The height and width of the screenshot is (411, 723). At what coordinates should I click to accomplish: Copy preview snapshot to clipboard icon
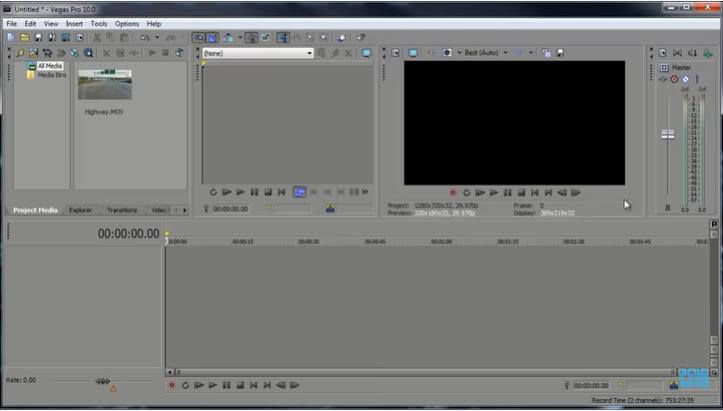click(546, 53)
